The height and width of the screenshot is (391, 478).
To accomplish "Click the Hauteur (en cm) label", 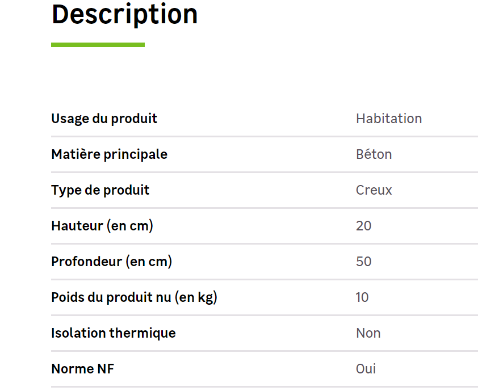I will pyautogui.click(x=102, y=226).
